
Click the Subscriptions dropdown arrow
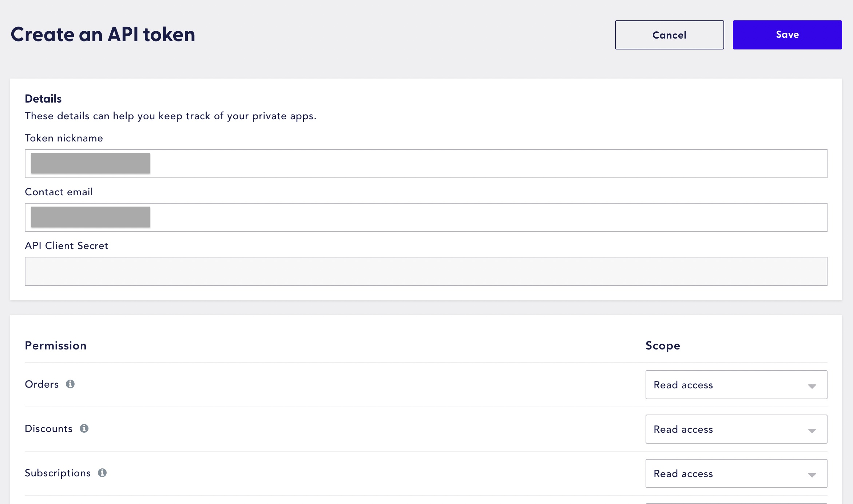coord(812,475)
